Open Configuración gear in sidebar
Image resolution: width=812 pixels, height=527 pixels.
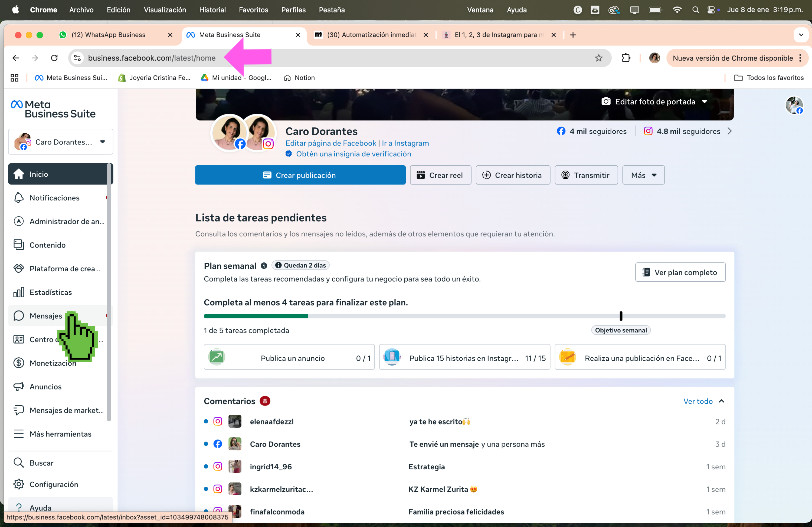tap(19, 484)
